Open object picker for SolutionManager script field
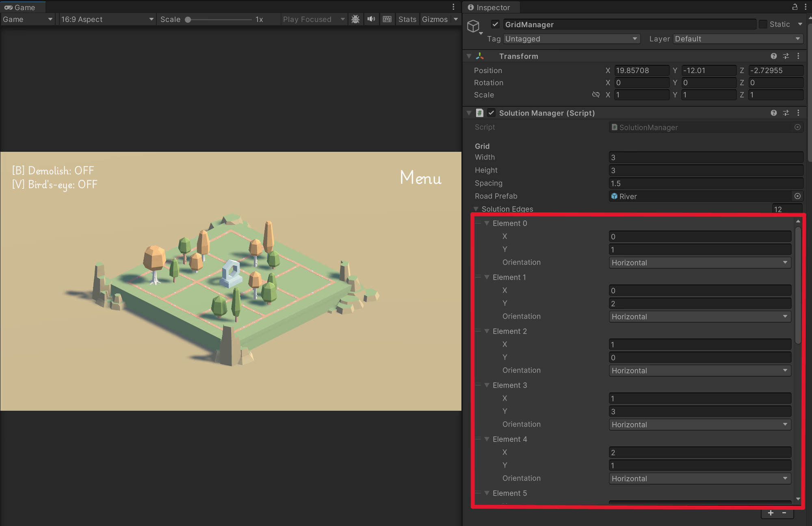812x526 pixels. point(798,127)
